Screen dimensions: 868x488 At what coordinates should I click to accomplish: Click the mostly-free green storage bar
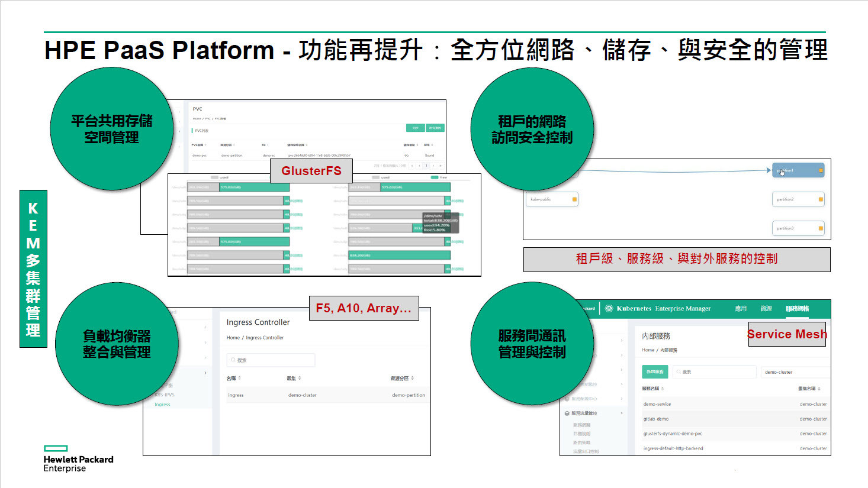click(399, 256)
